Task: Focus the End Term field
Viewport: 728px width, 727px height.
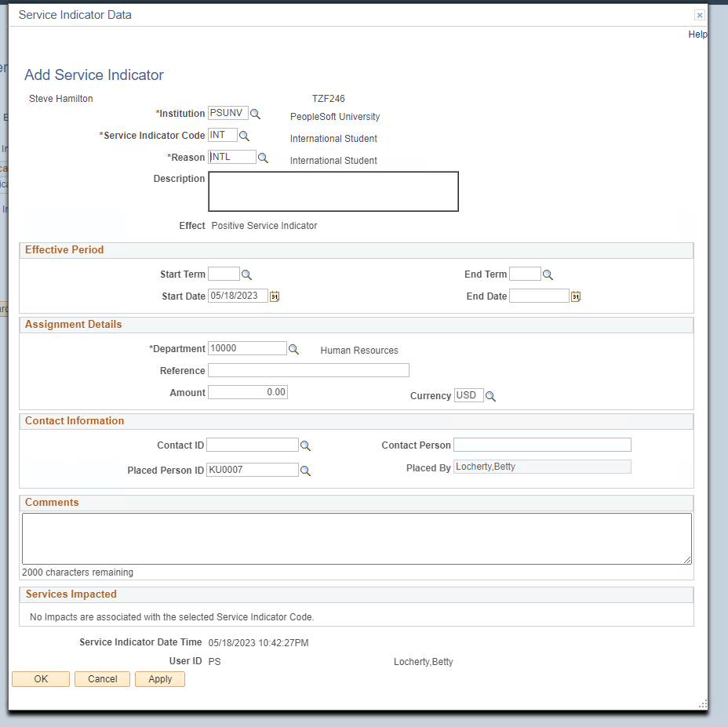Action: tap(525, 274)
